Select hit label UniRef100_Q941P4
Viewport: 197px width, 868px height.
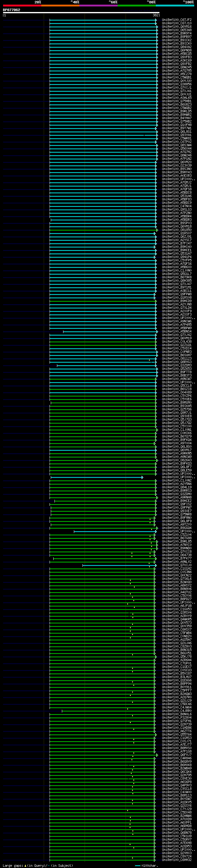tap(177, 257)
